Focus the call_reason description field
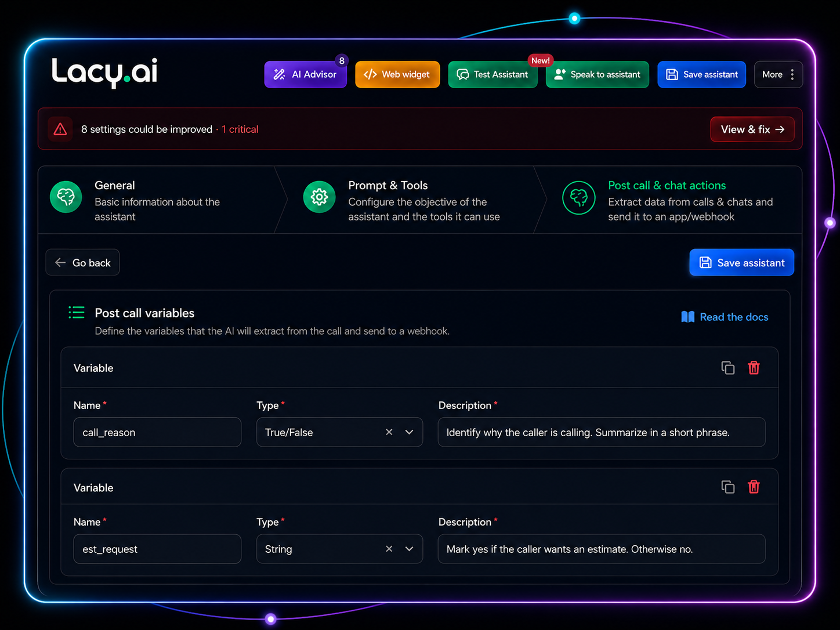 tap(602, 432)
